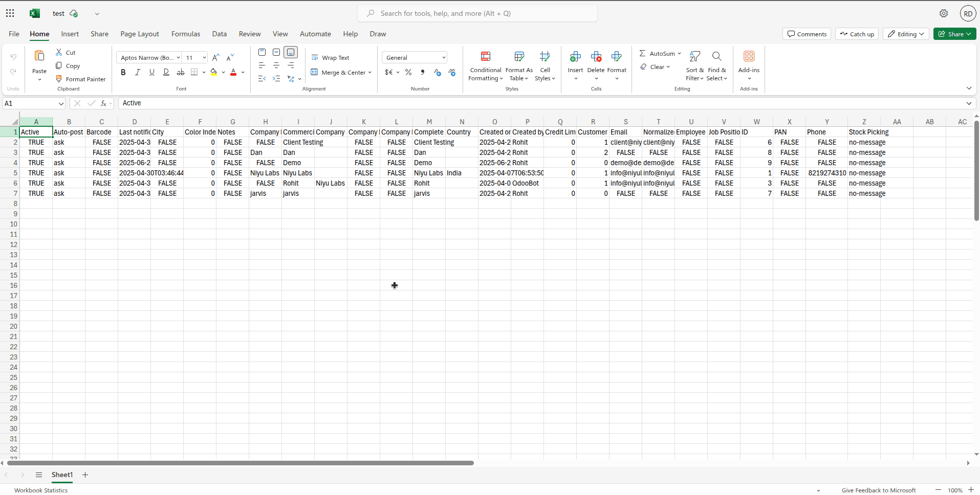
Task: Apply the Top Align icon
Action: coord(262,52)
